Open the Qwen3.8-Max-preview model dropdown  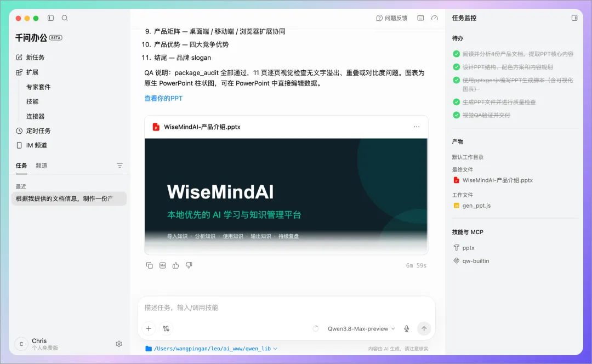tap(361, 328)
